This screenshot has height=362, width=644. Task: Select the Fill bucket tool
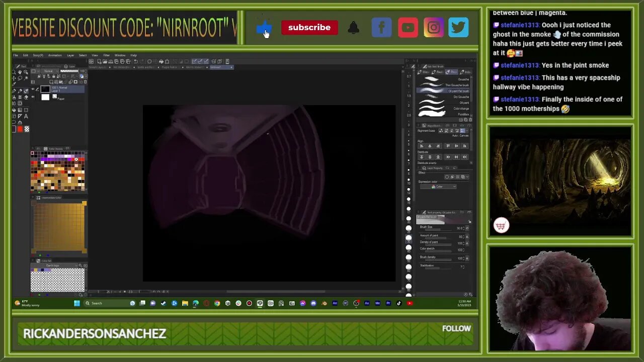[x=14, y=110]
